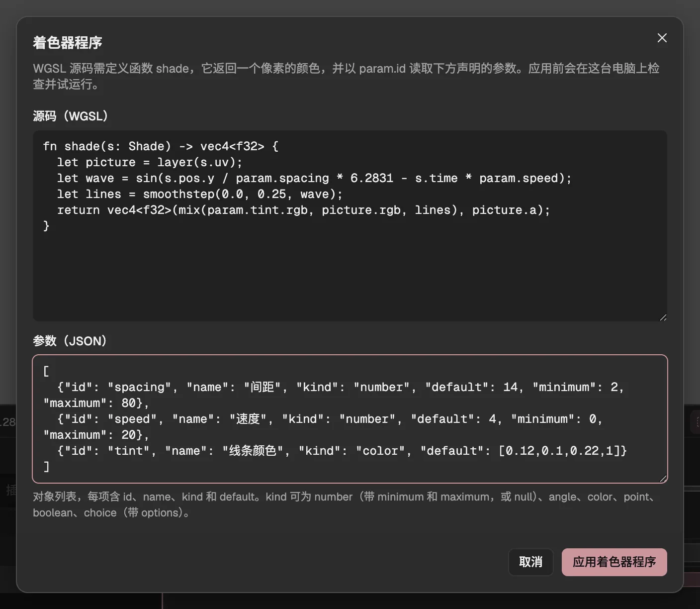Click the "let lines = smoothstep" code line
The width and height of the screenshot is (700, 609).
pyautogui.click(x=200, y=194)
